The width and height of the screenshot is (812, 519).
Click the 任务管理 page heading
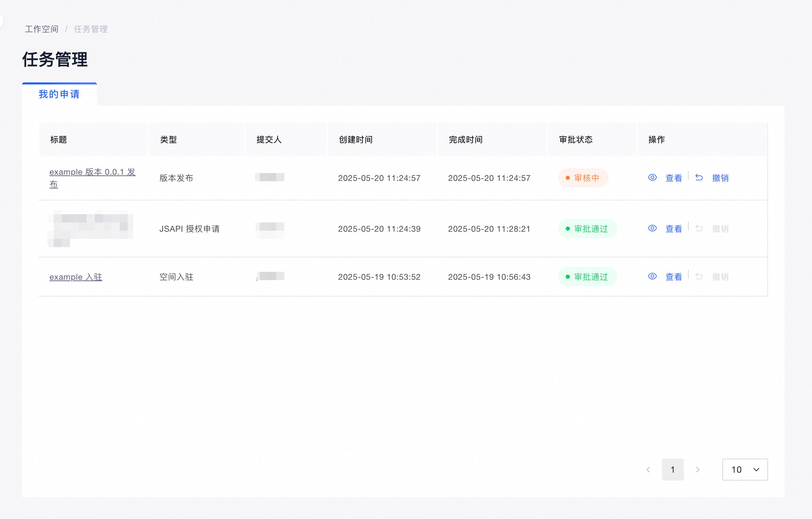(55, 59)
